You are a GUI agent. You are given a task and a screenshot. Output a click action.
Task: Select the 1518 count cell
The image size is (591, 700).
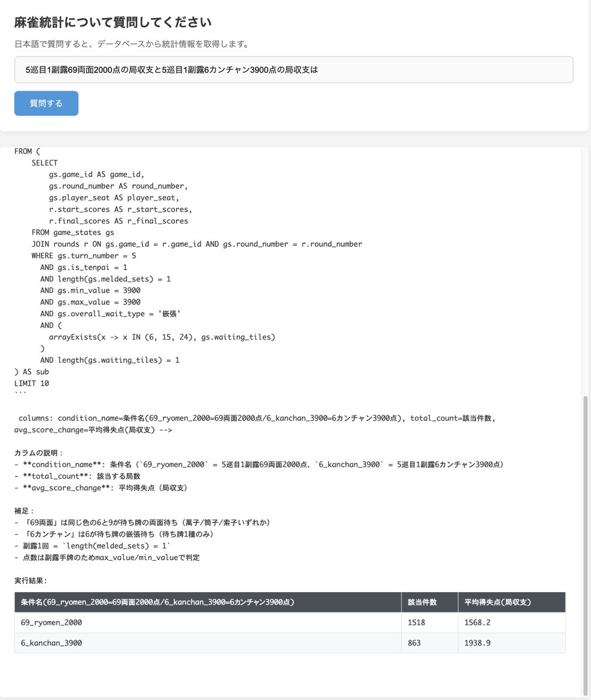[429, 622]
